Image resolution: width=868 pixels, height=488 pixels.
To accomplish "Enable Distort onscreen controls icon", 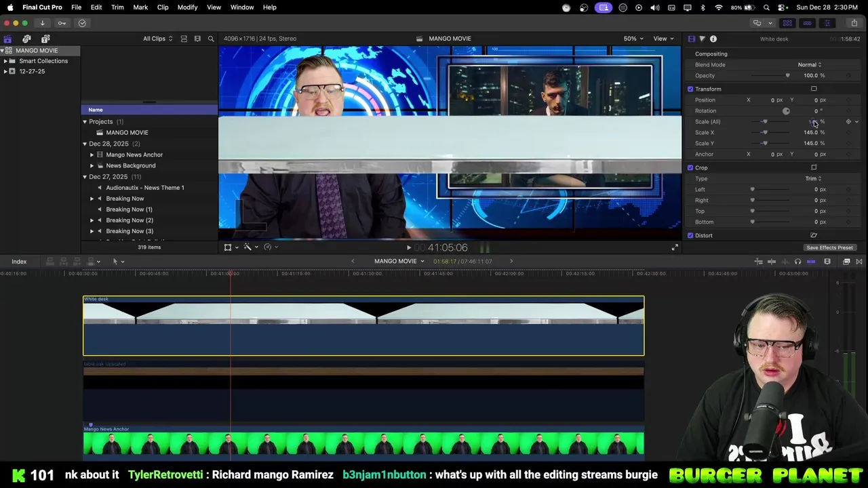I will (814, 235).
